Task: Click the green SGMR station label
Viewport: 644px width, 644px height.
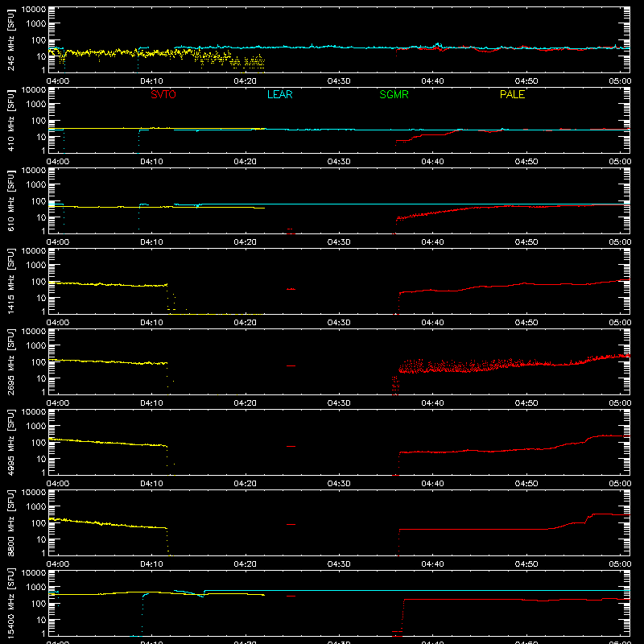Action: point(394,94)
